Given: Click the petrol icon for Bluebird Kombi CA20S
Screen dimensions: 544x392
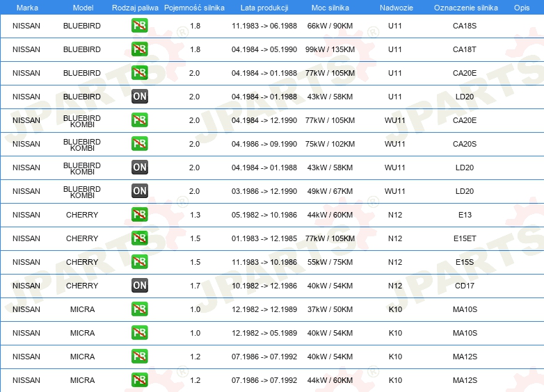Looking at the screenshot, I should [x=139, y=143].
